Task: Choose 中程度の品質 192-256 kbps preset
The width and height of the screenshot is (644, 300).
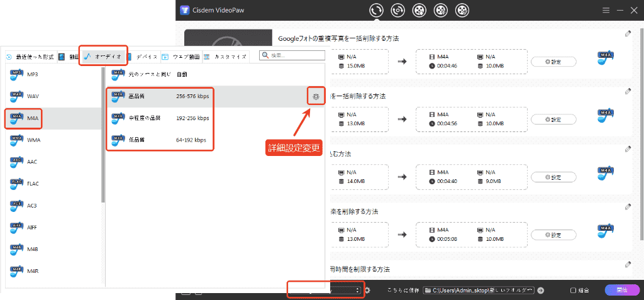Action: (x=215, y=118)
